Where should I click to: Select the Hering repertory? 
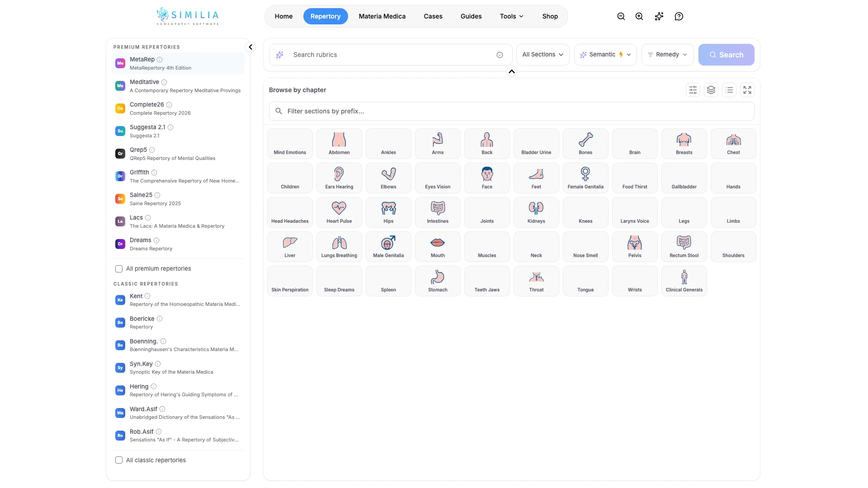[178, 390]
